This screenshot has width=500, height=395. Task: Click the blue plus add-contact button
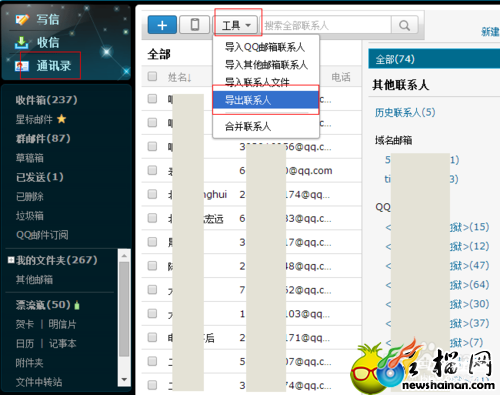pyautogui.click(x=162, y=25)
